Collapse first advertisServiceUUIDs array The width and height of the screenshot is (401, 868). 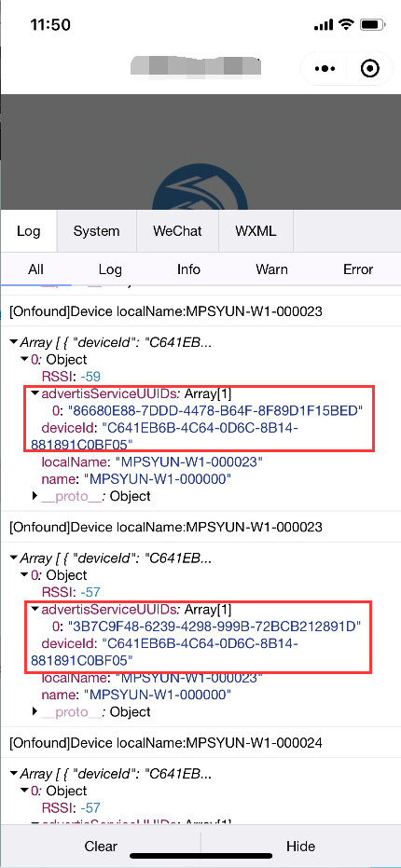point(35,393)
